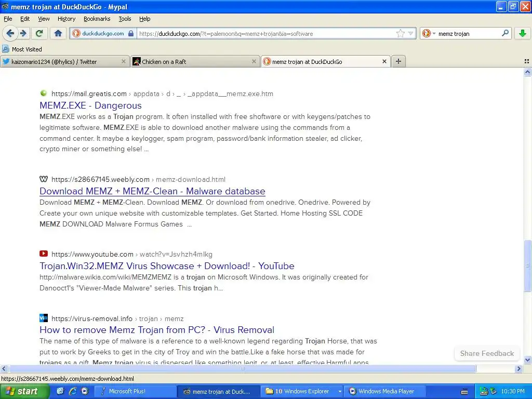Open the Home page button
The height and width of the screenshot is (399, 532).
coord(58,33)
